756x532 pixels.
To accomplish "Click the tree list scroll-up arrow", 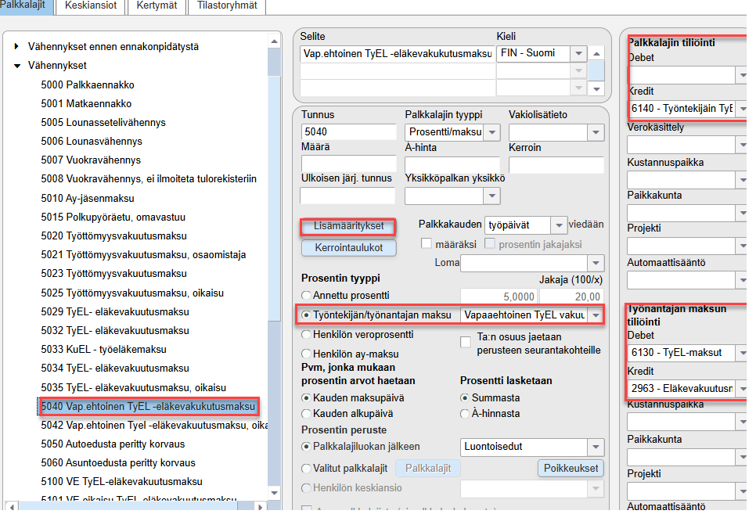I will click(275, 41).
